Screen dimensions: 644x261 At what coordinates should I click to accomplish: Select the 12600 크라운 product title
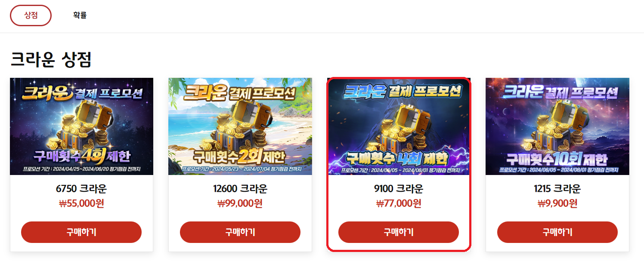(x=240, y=189)
